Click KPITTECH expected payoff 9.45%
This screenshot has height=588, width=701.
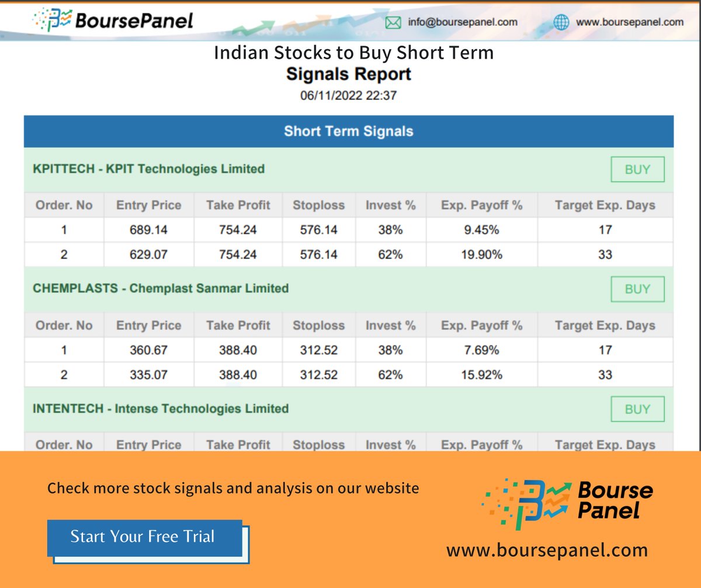(481, 230)
